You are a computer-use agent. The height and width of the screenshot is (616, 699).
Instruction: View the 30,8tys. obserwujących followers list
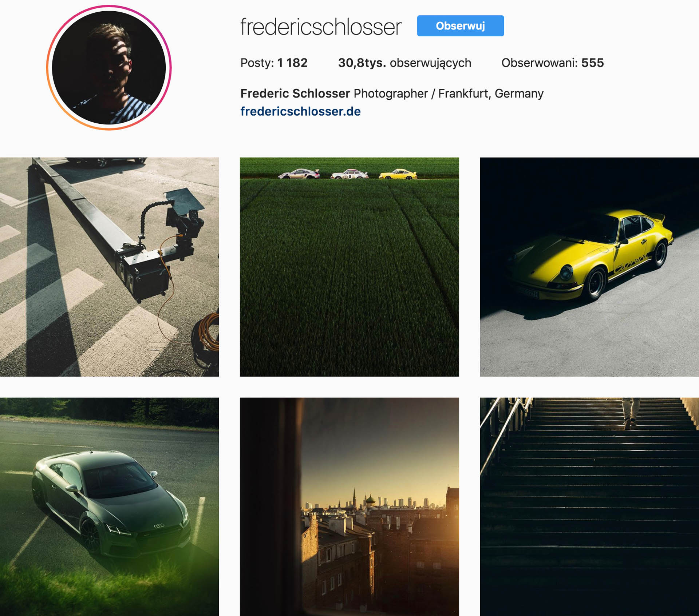404,63
